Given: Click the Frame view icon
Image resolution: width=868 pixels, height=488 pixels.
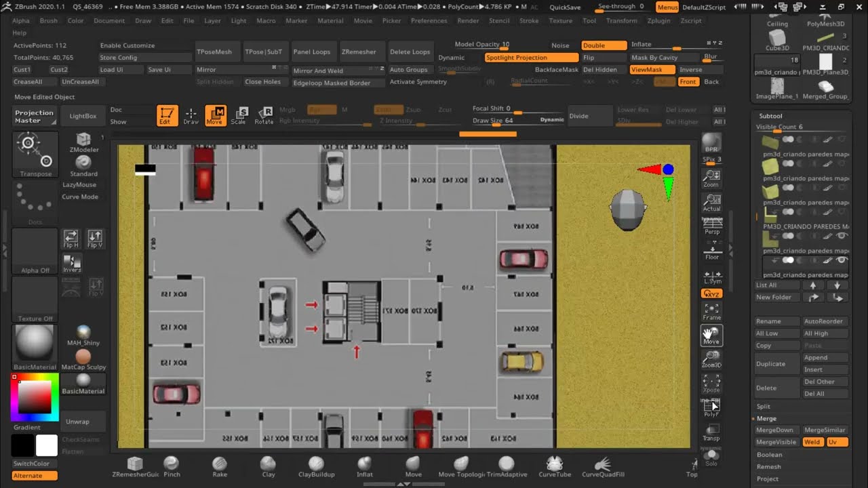Looking at the screenshot, I should pos(711,312).
